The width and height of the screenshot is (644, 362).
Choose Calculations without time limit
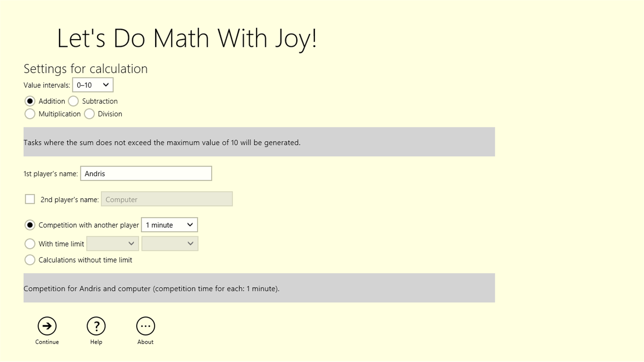[30, 260]
